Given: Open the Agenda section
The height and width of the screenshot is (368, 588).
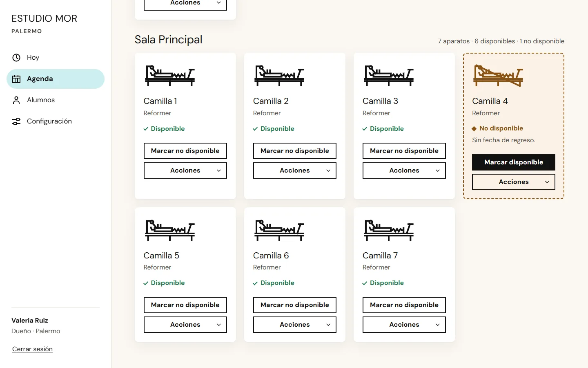Looking at the screenshot, I should 56,79.
